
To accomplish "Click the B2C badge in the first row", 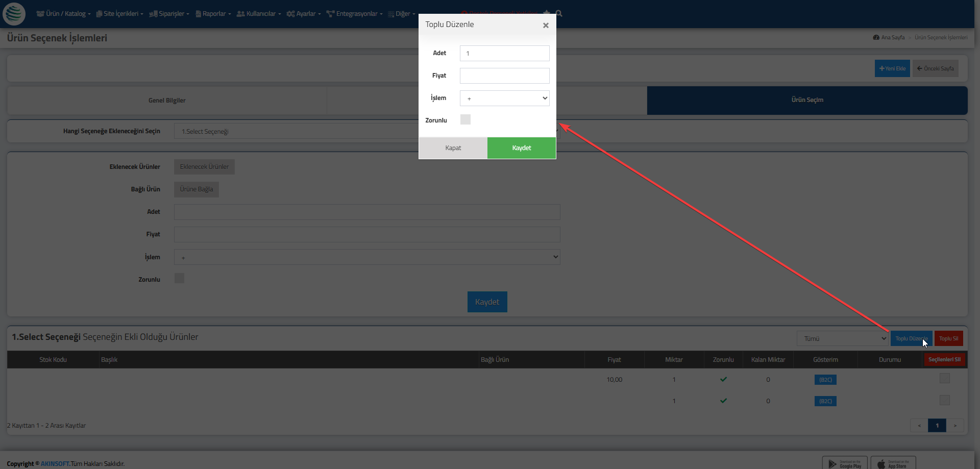I will tap(825, 380).
